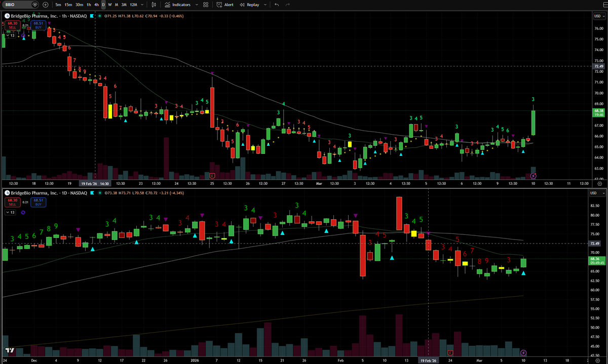Click the 68.51 BUY button on 1D chart
Viewport: 608px width, 364px height.
click(x=38, y=201)
